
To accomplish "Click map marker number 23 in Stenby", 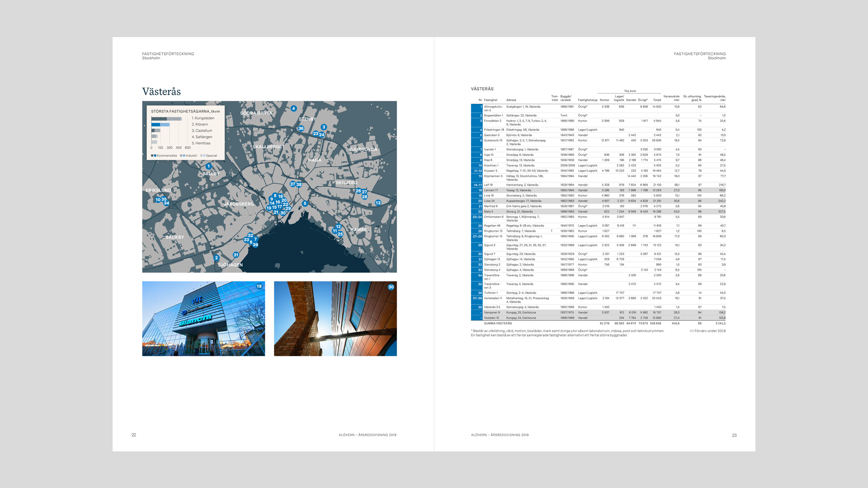I will tap(316, 133).
